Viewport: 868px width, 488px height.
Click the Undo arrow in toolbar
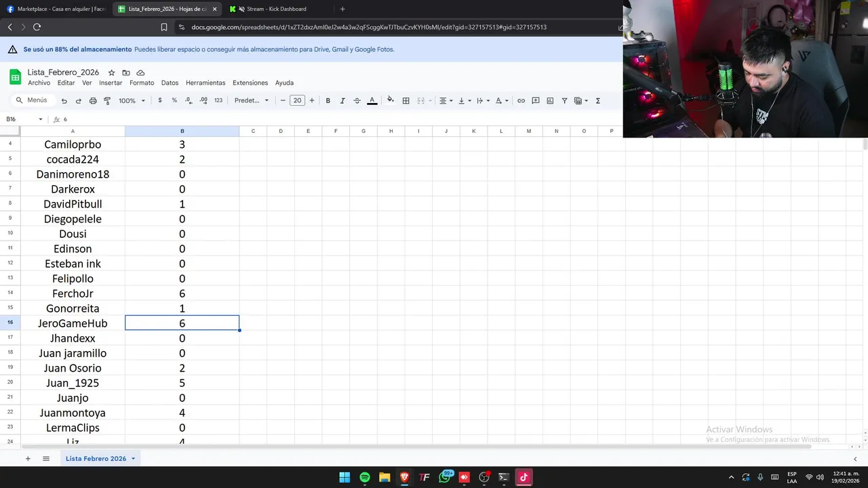click(x=64, y=100)
